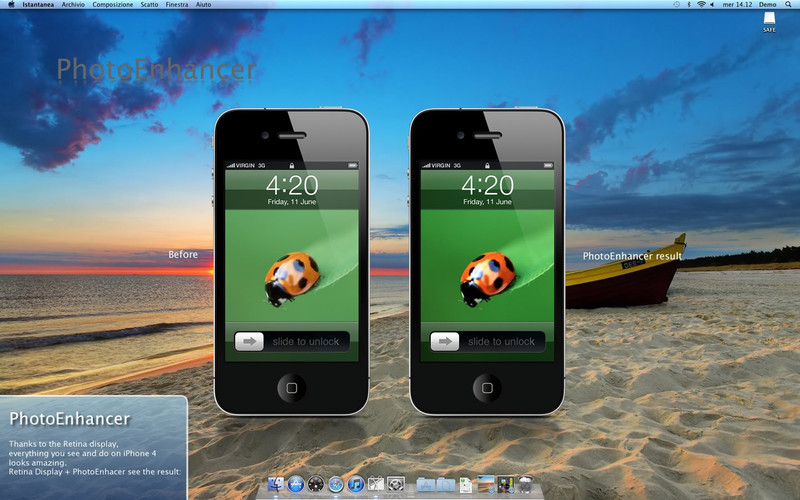This screenshot has width=800, height=500.
Task: Click 'Friday, 11 June' on Before phone
Action: click(x=292, y=202)
